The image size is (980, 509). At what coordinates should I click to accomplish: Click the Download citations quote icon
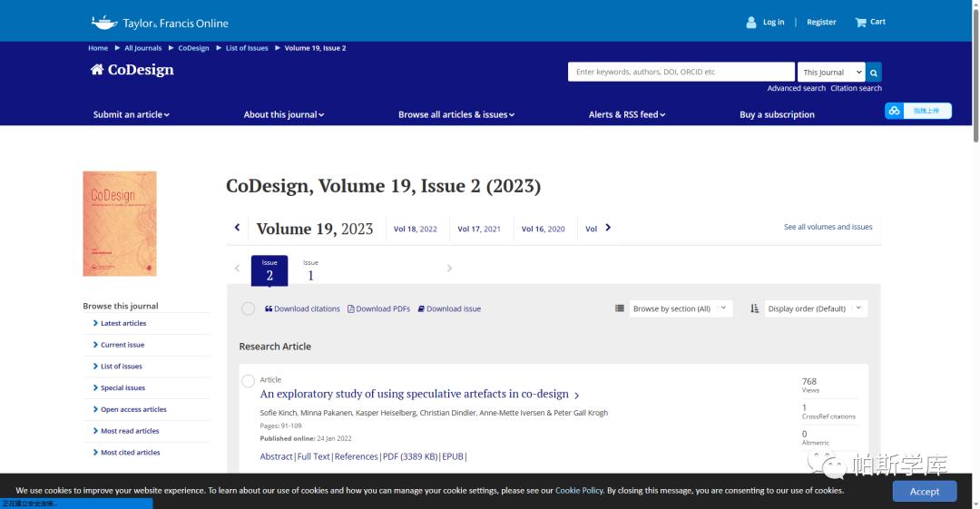coord(269,308)
